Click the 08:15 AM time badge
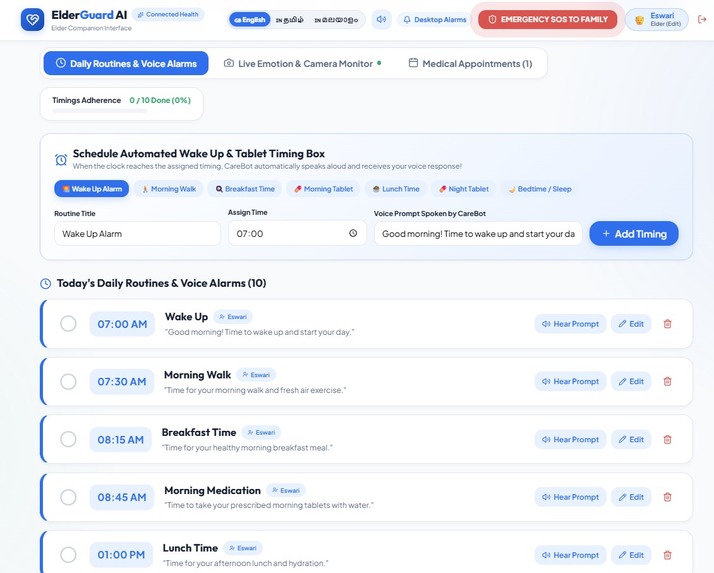714x573 pixels. coord(120,440)
